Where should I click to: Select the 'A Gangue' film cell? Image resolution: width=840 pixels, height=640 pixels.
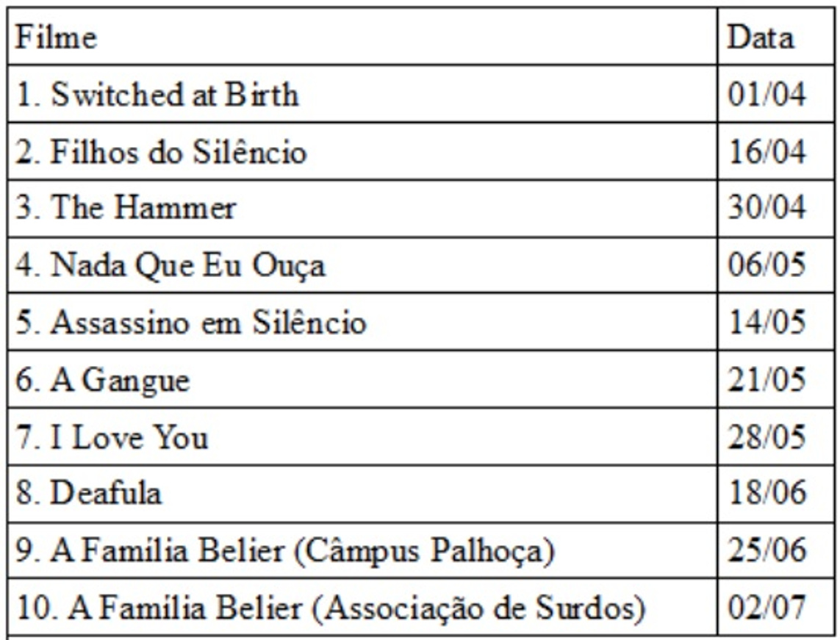(103, 380)
